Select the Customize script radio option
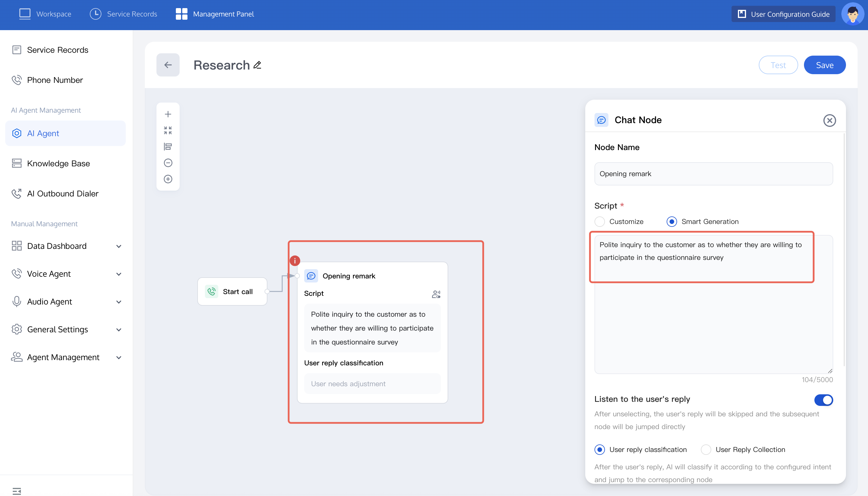The image size is (868, 496). pyautogui.click(x=599, y=221)
